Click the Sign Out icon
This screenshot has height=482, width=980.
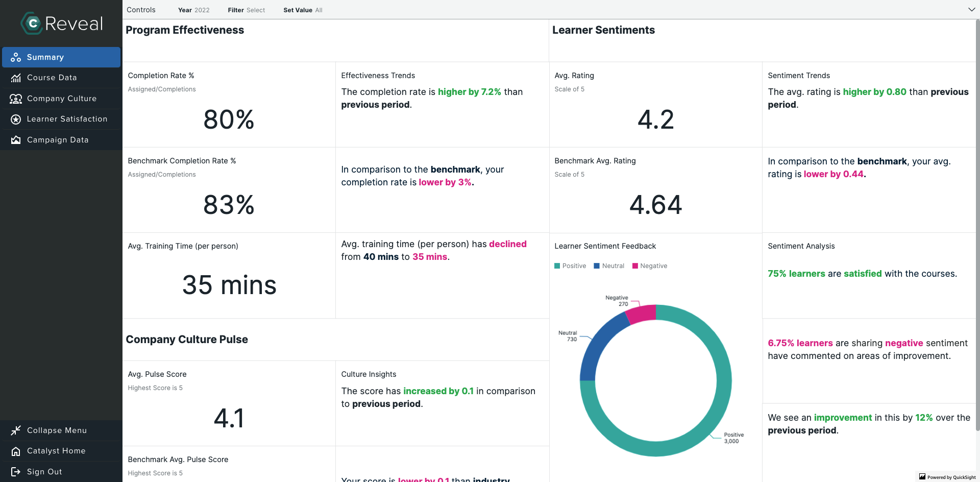point(16,472)
